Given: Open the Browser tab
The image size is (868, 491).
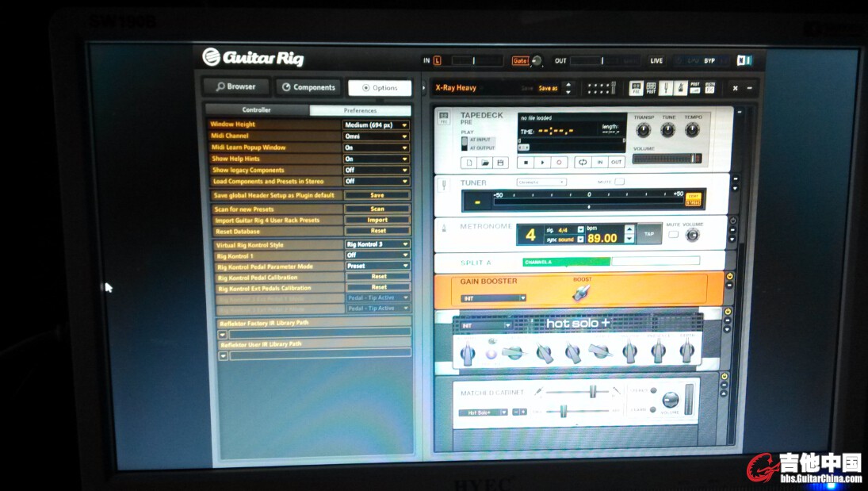Looking at the screenshot, I should (235, 86).
